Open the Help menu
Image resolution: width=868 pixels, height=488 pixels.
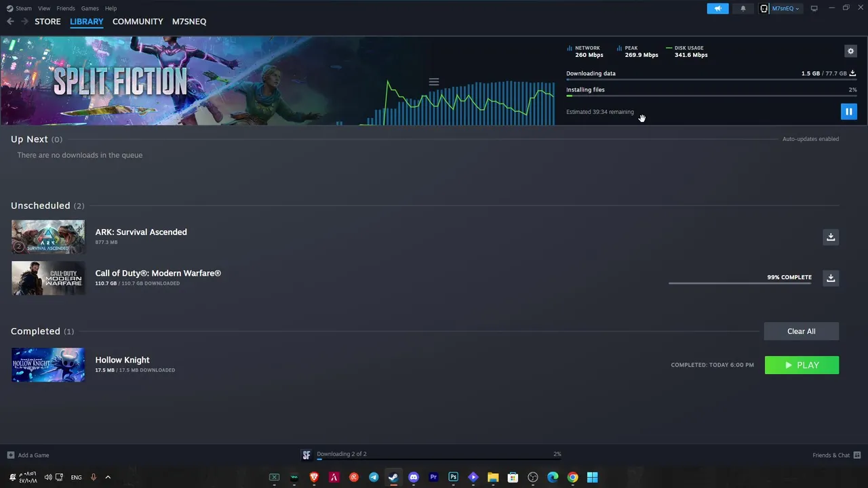[x=111, y=8]
